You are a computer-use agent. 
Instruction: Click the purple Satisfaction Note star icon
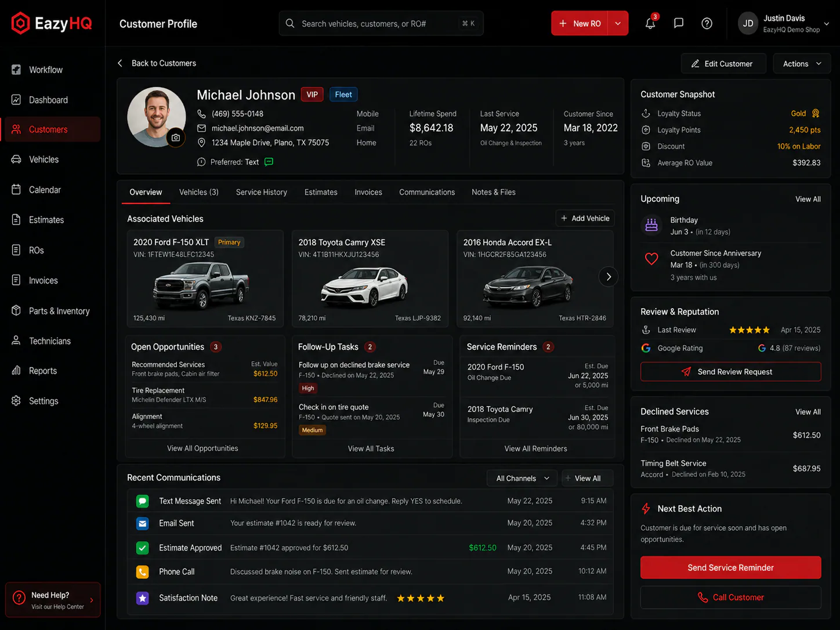point(142,598)
